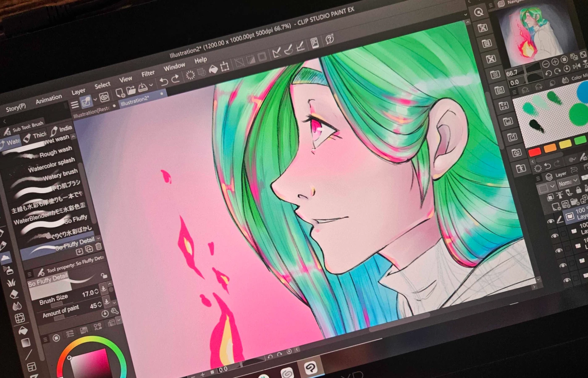Screen dimensions: 588x378
Task: Select the Eraser tool in the toolbar
Action: tap(14, 294)
